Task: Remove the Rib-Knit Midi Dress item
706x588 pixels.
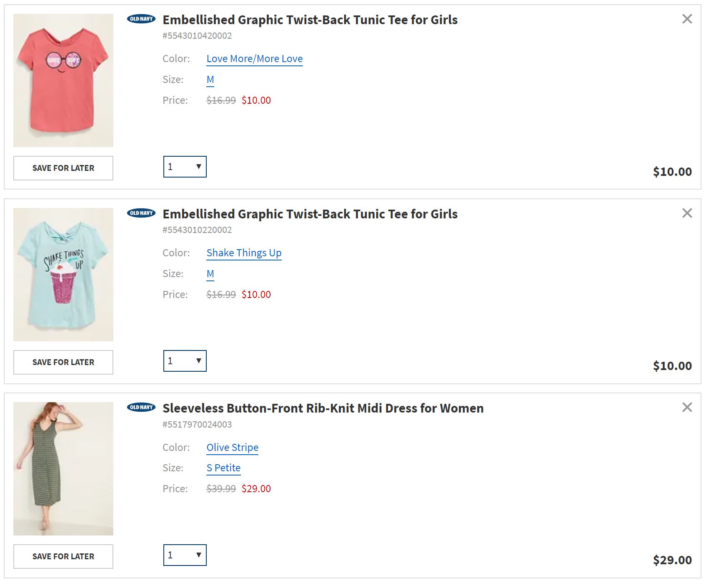Action: 687,407
